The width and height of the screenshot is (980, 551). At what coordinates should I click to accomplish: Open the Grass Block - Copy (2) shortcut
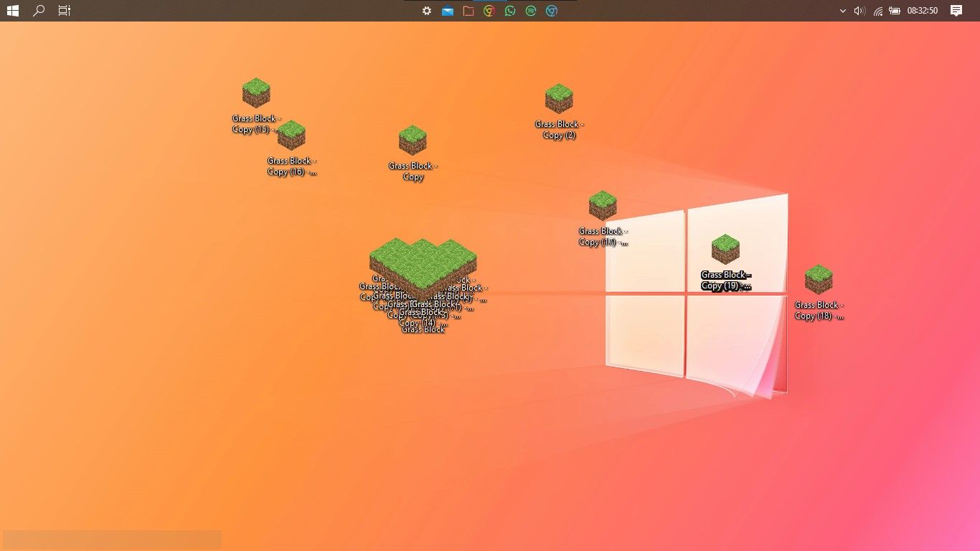click(559, 99)
